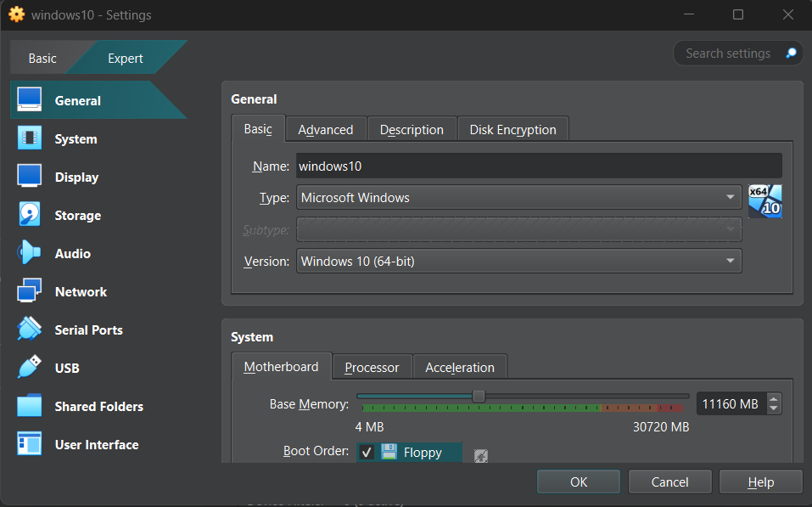Click the Windows 10 x64 OS icon
The image size is (812, 507).
click(x=764, y=201)
